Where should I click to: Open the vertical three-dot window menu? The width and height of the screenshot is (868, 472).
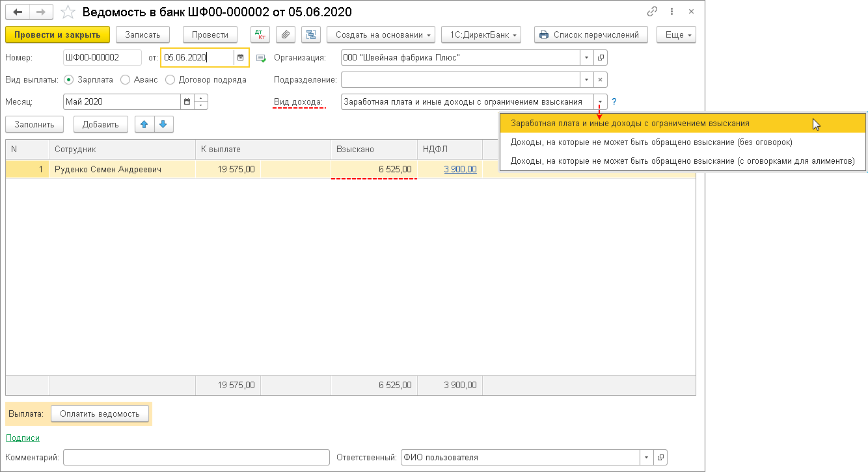click(672, 12)
